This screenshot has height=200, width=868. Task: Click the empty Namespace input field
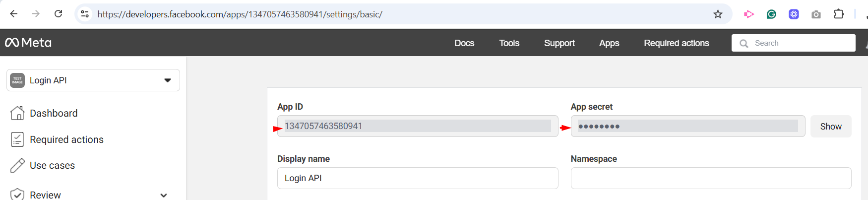[x=711, y=178]
